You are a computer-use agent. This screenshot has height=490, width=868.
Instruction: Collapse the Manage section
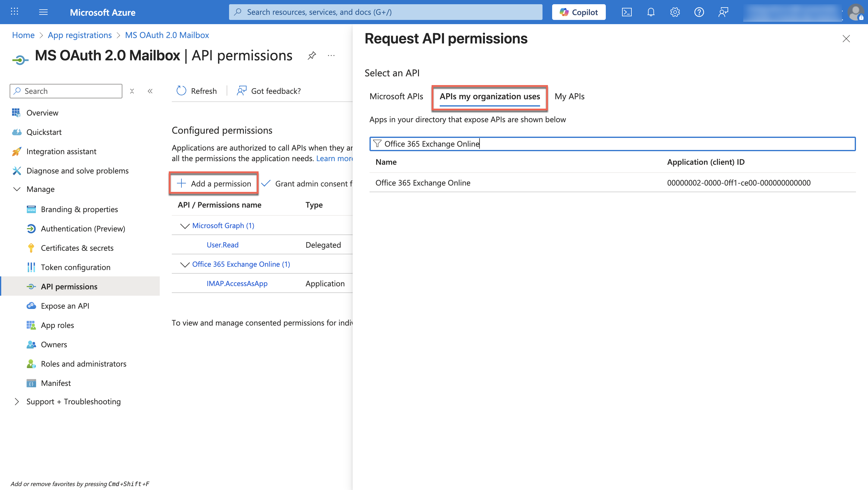pyautogui.click(x=17, y=189)
